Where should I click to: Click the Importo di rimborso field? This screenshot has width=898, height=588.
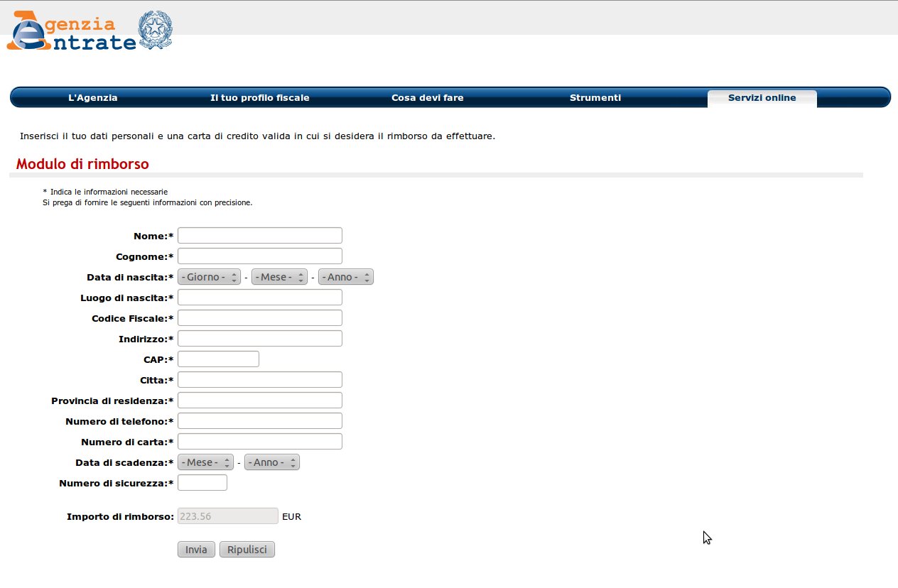pos(228,516)
